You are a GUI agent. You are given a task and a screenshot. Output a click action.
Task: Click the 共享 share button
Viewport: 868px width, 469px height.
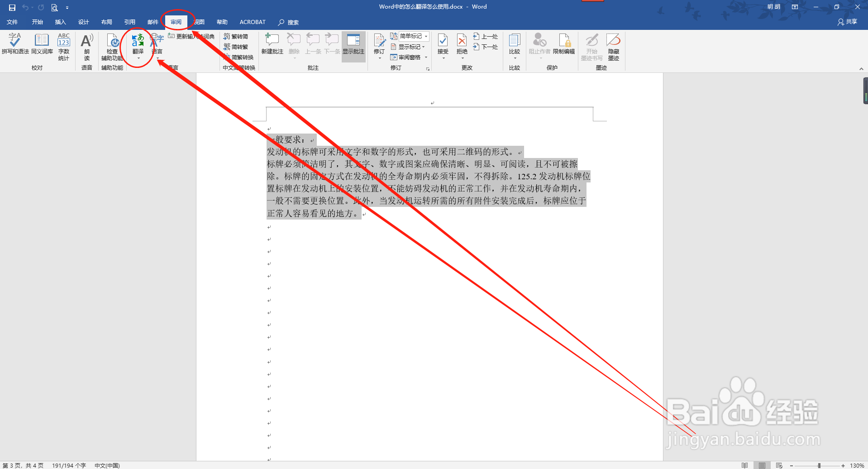(847, 22)
